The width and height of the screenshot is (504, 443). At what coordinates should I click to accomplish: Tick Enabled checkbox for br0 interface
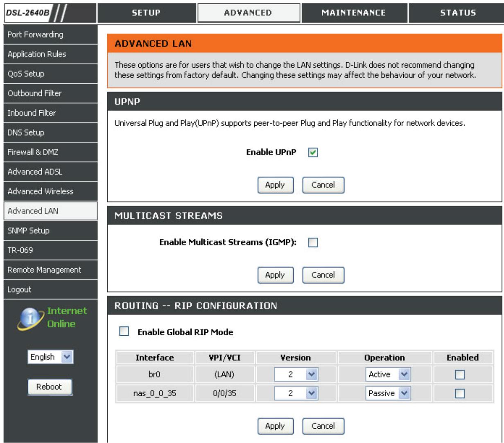pos(460,375)
